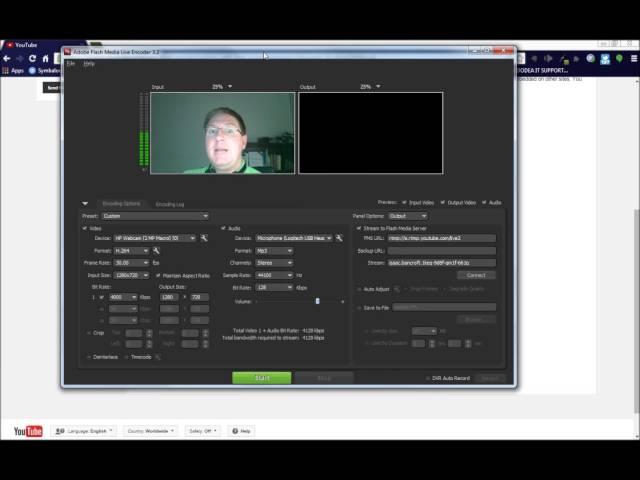Click the browser back arrow
This screenshot has height=480, width=640.
point(7,58)
